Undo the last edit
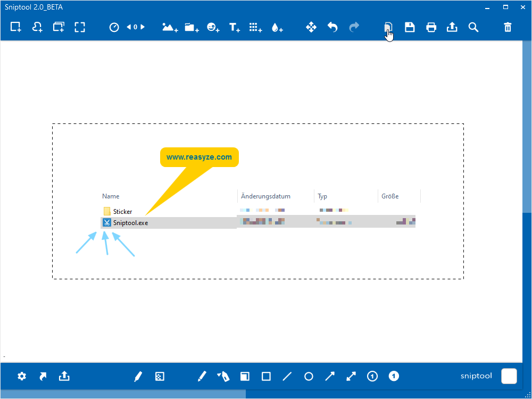Screen dimensions: 532x399 [x=332, y=27]
